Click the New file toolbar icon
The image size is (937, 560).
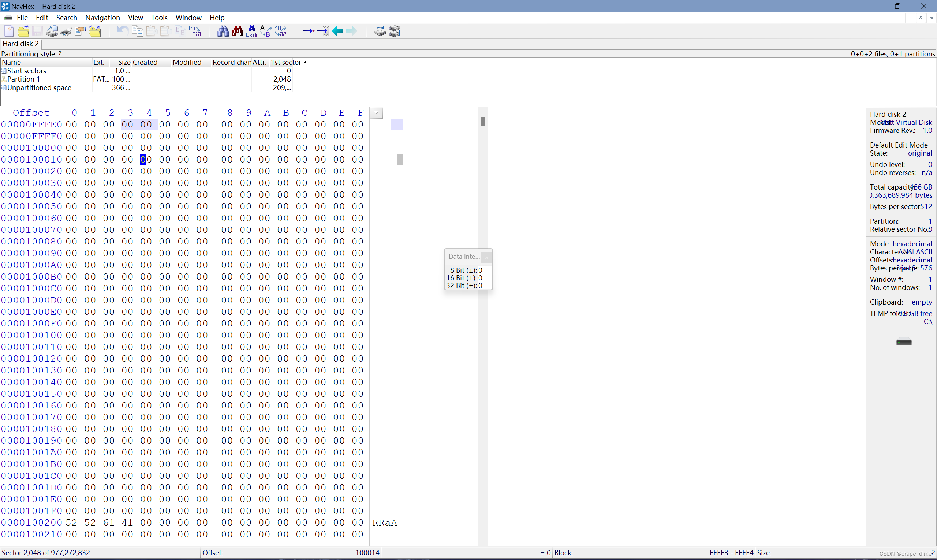(x=9, y=31)
